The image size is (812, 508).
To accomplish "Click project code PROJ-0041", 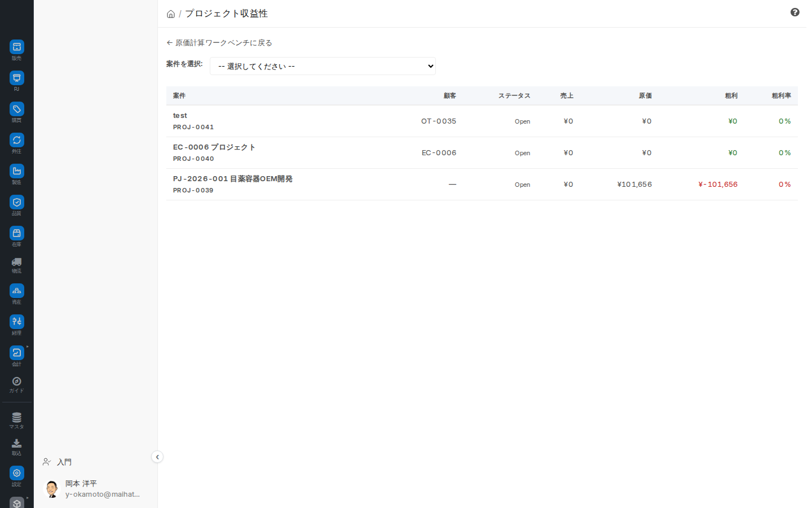I will click(193, 128).
